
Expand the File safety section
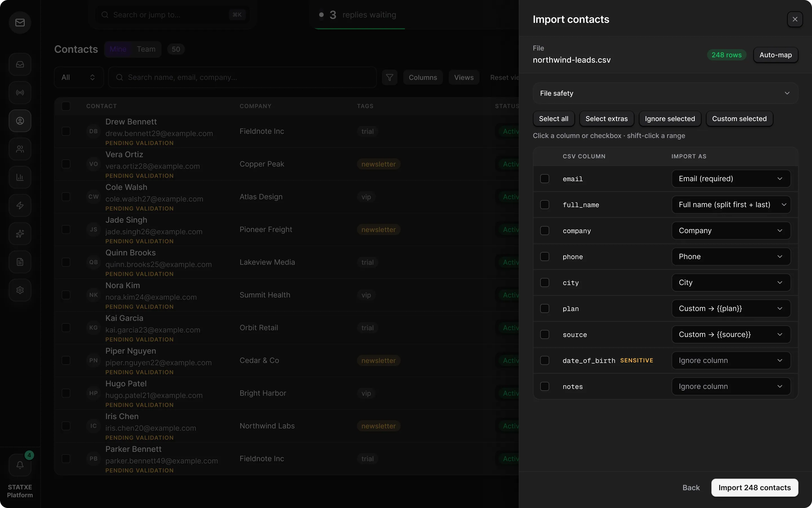pos(665,93)
